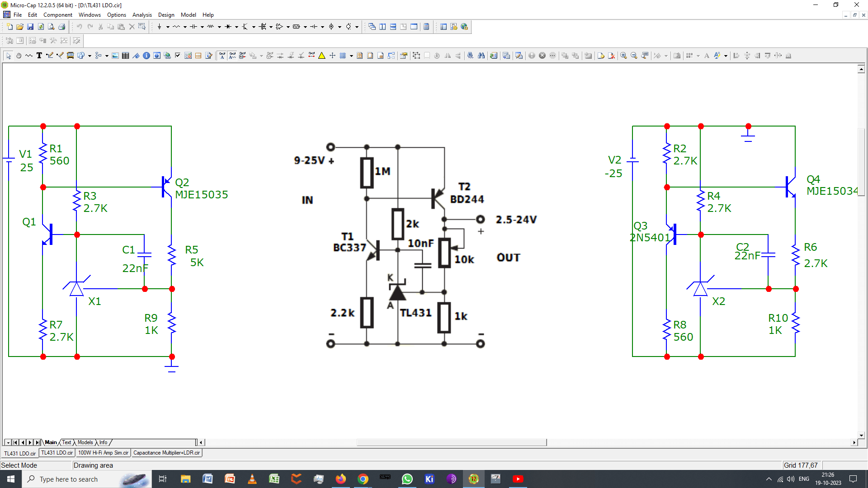Image resolution: width=868 pixels, height=488 pixels.
Task: Open the calculator icon
Action: pyautogui.click(x=426, y=27)
